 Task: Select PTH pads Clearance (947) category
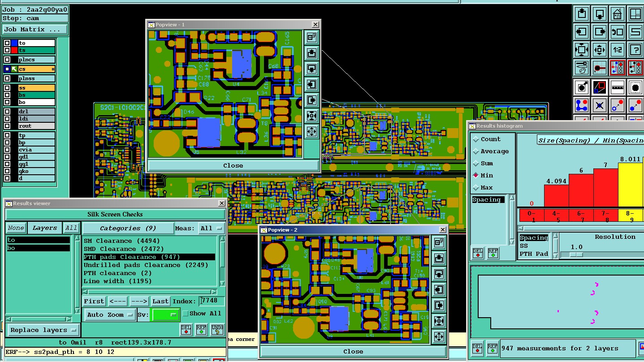pos(149,257)
